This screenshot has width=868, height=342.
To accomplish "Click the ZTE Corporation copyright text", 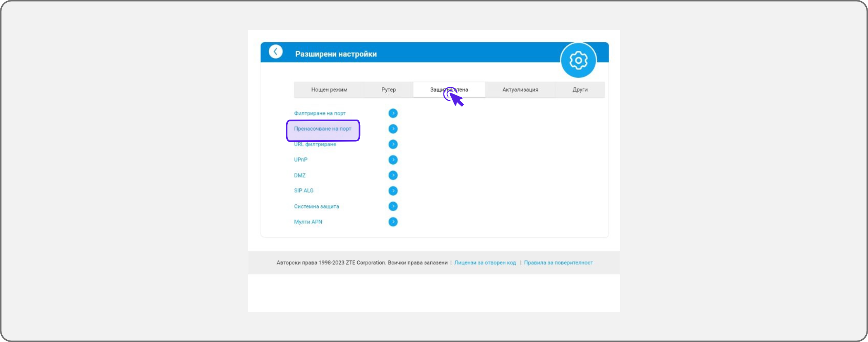I will pyautogui.click(x=362, y=262).
